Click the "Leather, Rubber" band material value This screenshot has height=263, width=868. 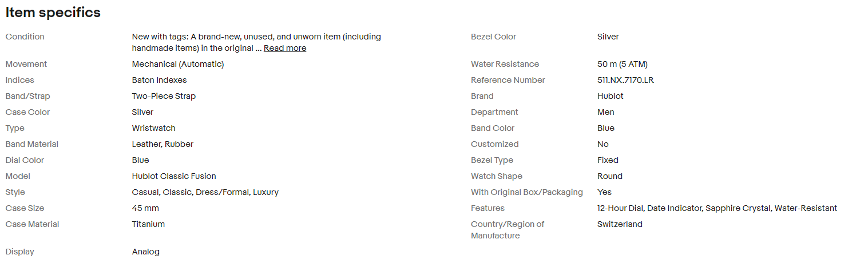click(162, 144)
